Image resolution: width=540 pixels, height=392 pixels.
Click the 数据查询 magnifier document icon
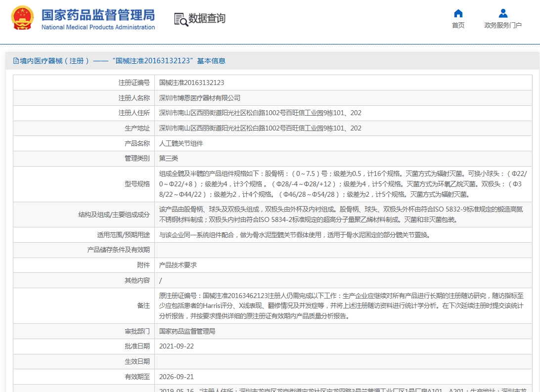(181, 19)
